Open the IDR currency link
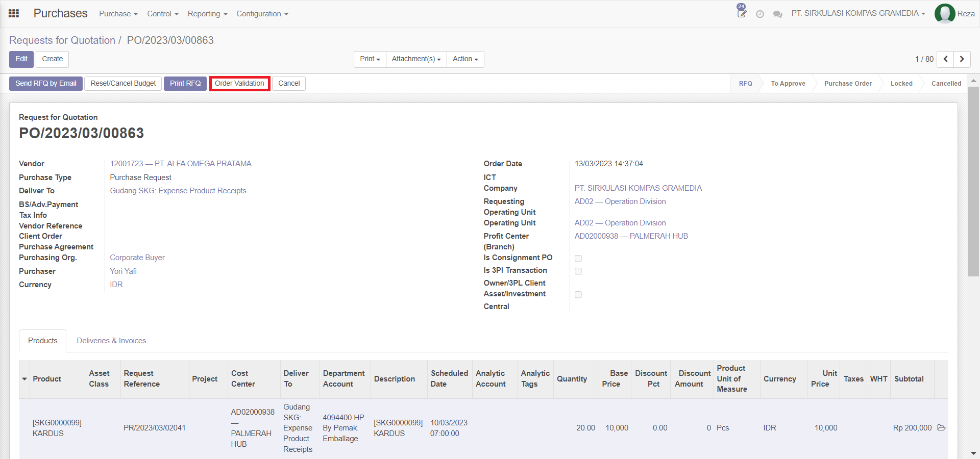The width and height of the screenshot is (980, 459). tap(116, 285)
